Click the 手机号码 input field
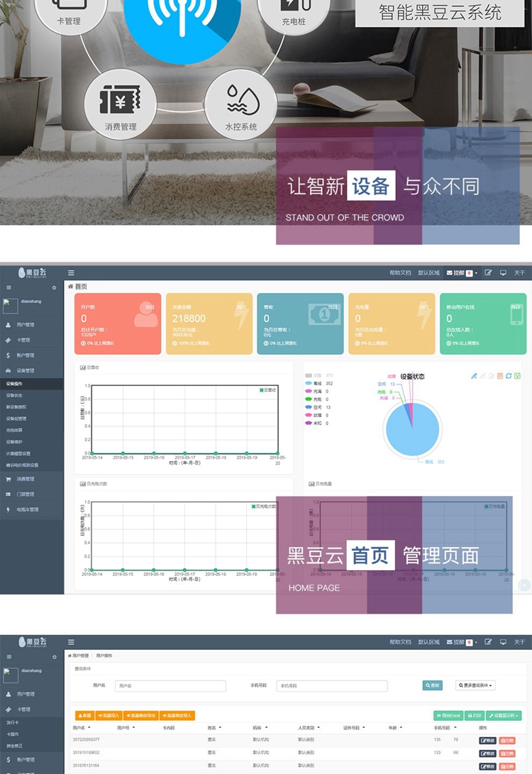This screenshot has height=774, width=532. click(x=332, y=686)
